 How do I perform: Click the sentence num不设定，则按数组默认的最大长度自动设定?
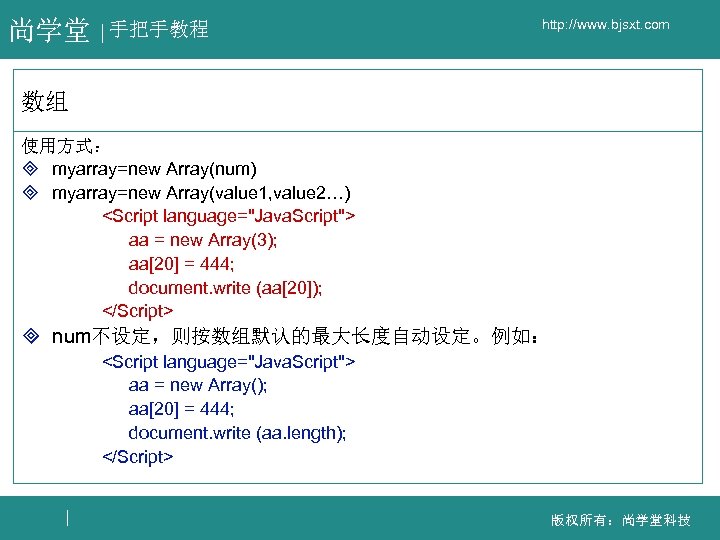(267, 337)
